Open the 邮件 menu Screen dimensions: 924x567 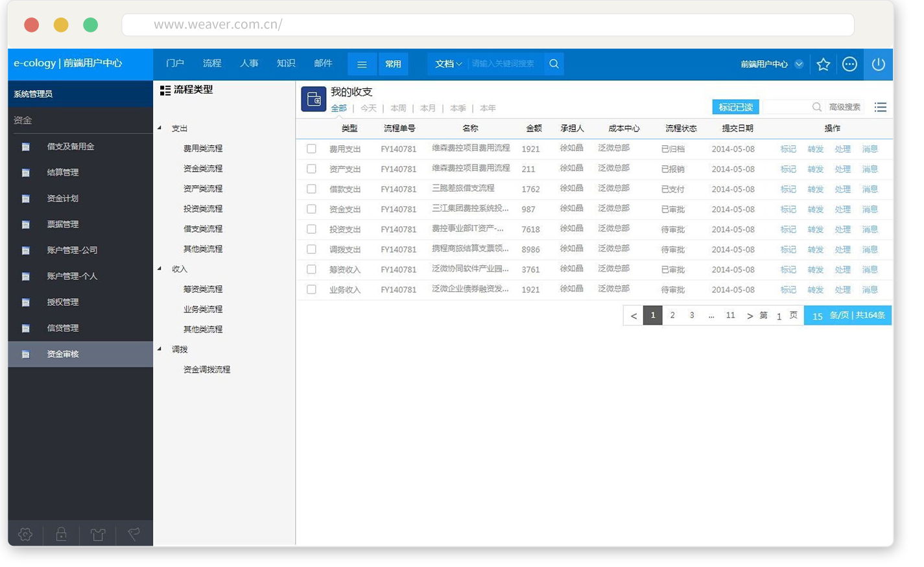pyautogui.click(x=323, y=64)
